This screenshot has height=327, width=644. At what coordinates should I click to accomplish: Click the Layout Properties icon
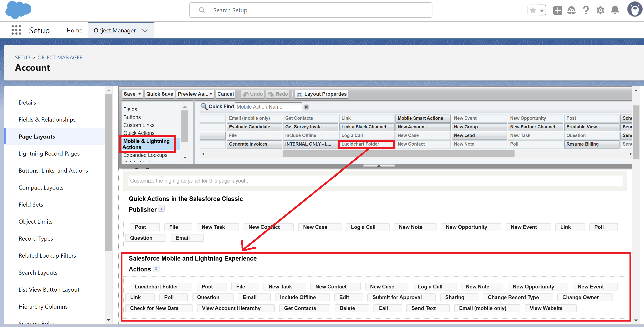click(300, 94)
